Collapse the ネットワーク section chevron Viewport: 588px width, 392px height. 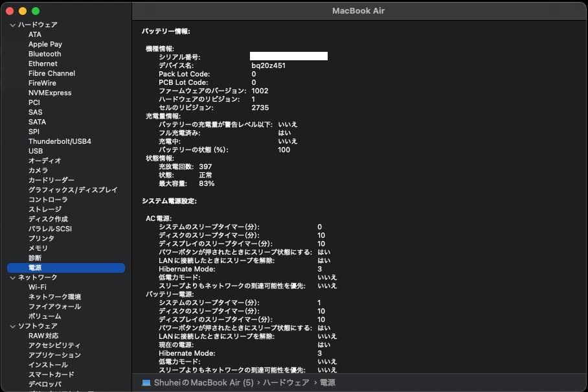[x=13, y=278]
